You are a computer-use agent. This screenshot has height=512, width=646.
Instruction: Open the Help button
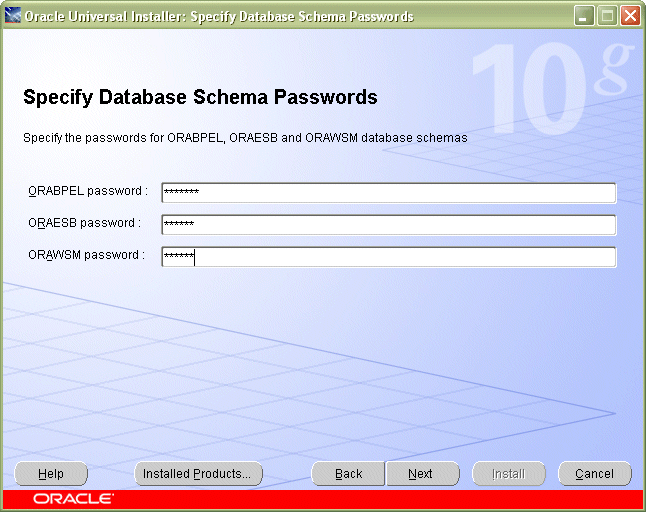(x=51, y=474)
